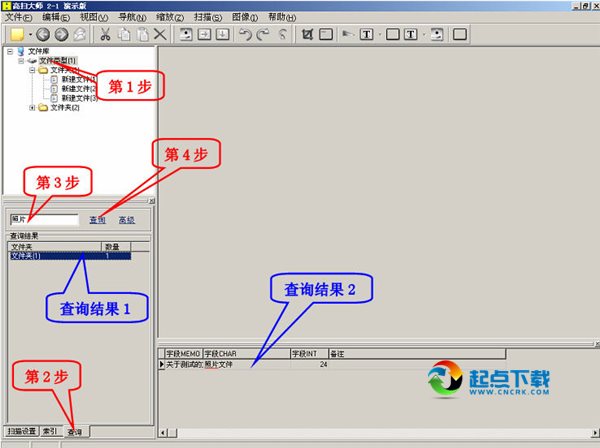
Task: Click the search text field containing 照片
Action: pyautogui.click(x=44, y=220)
